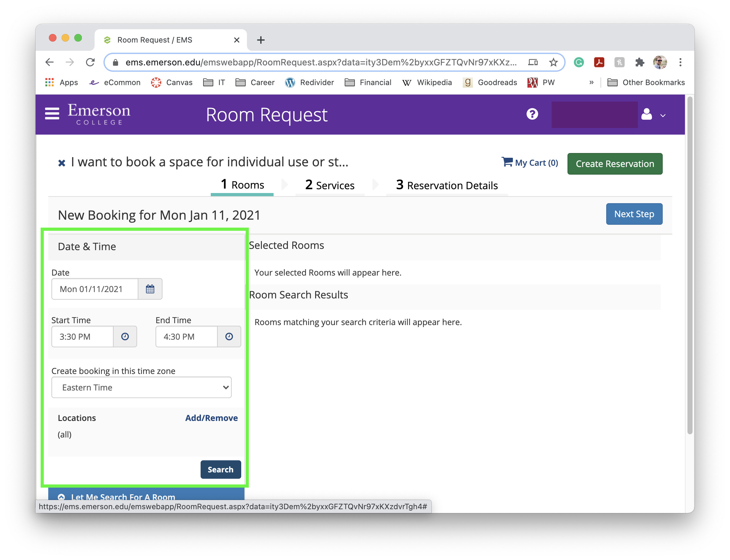The image size is (730, 560).
Task: Open My Cart (0)
Action: pyautogui.click(x=530, y=163)
